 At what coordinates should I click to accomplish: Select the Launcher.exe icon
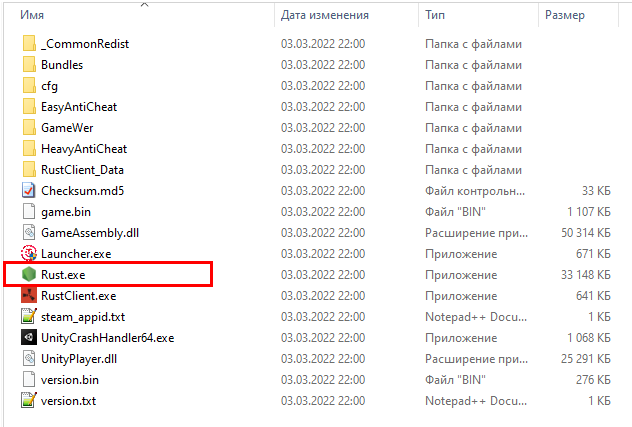click(x=28, y=253)
